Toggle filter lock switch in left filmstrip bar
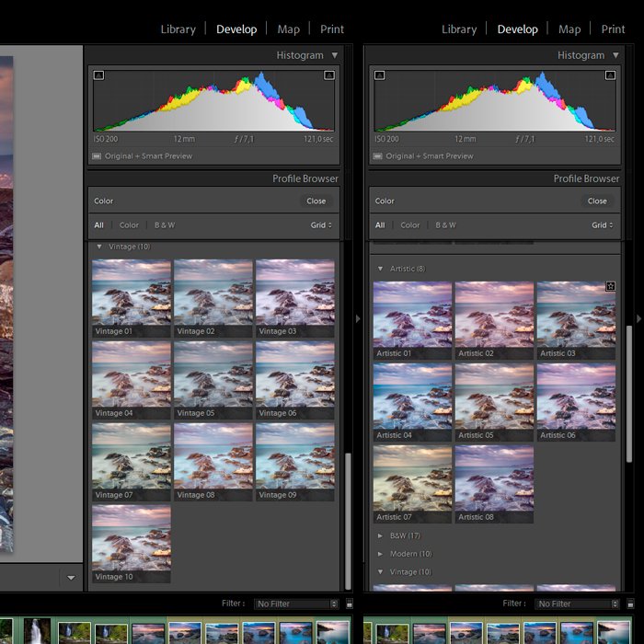The height and width of the screenshot is (644, 644). 349,604
